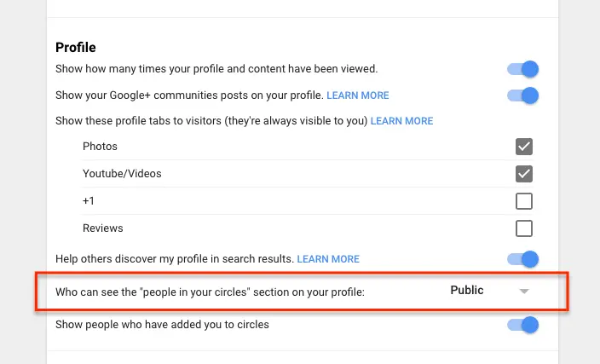Screen dimensions: 600x364
Task: Click the Photos tab label
Action: [x=100, y=147]
